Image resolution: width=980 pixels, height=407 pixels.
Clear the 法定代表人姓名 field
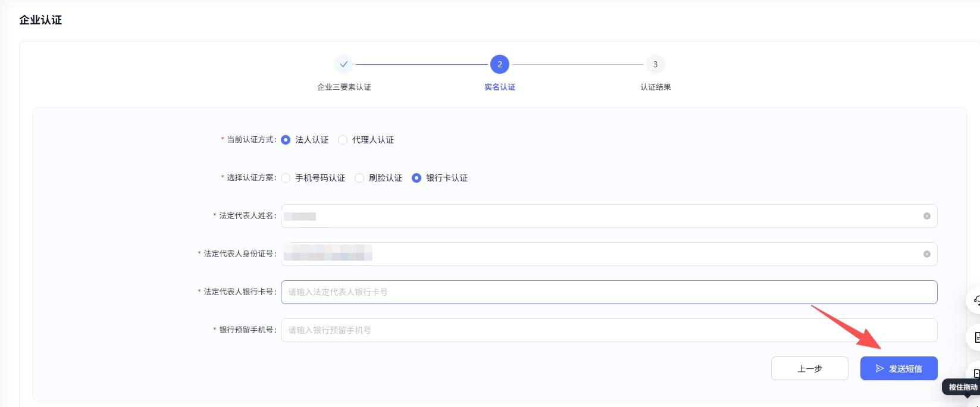(x=926, y=216)
